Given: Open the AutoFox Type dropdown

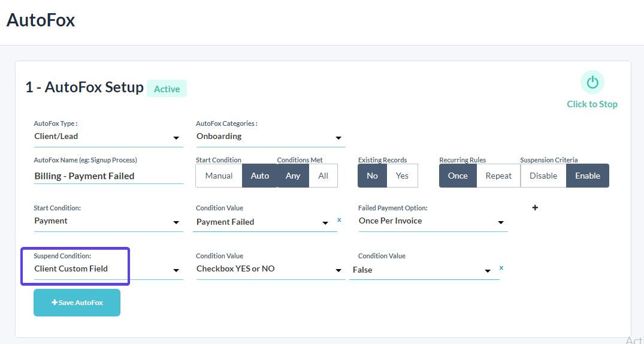Looking at the screenshot, I should click(x=108, y=137).
